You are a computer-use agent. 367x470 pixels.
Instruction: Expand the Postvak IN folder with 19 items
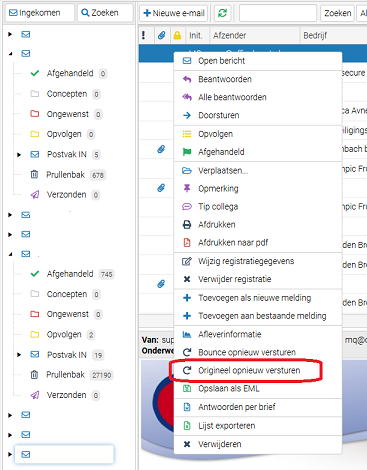pos(19,355)
